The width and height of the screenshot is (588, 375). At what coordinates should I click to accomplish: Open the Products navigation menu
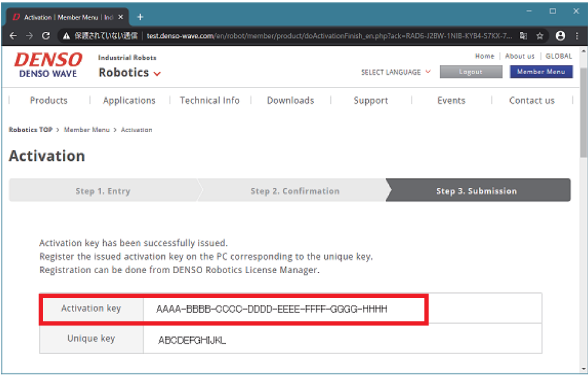(x=49, y=101)
